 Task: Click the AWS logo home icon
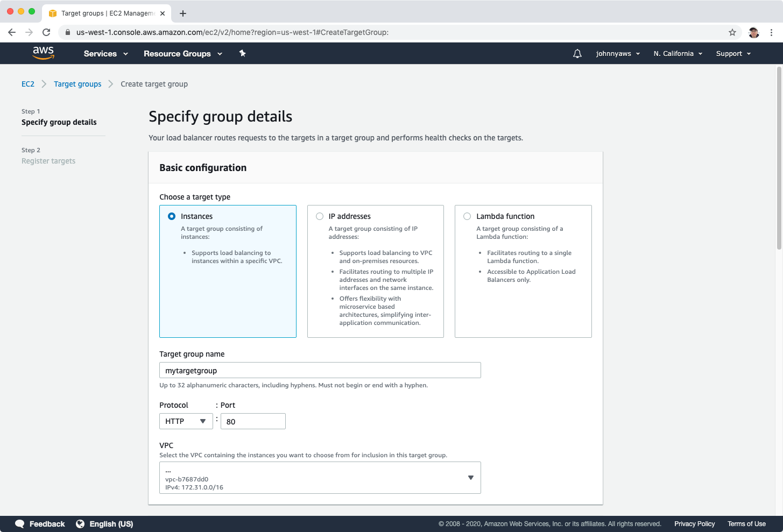pyautogui.click(x=43, y=53)
